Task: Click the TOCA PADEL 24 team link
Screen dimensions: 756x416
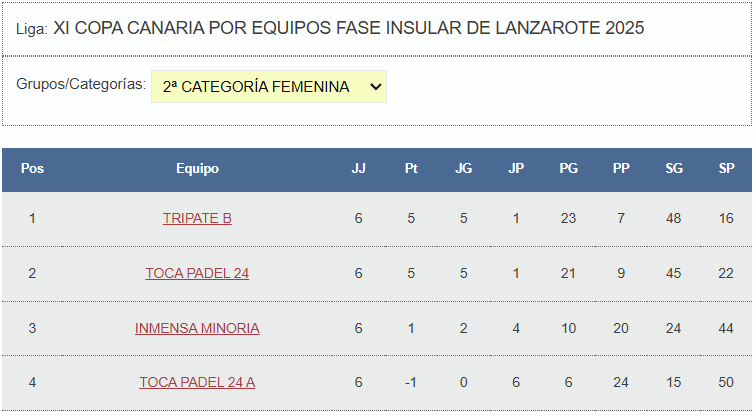Action: (197, 273)
